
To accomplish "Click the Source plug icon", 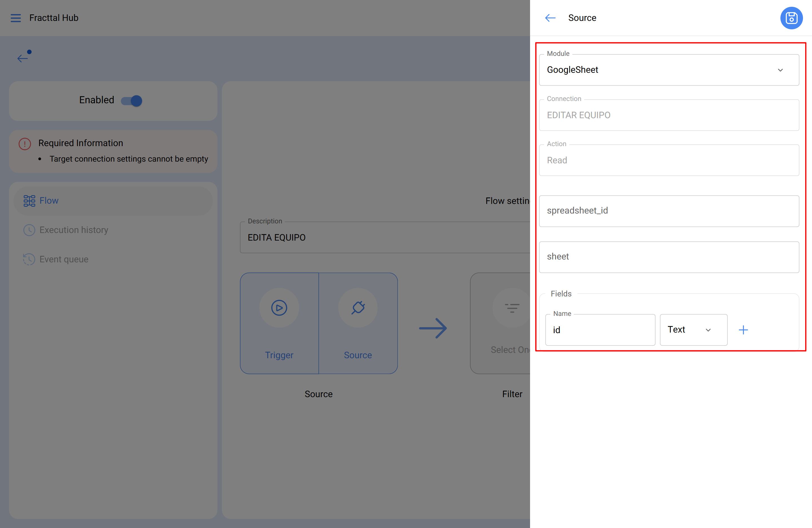I will coord(358,307).
